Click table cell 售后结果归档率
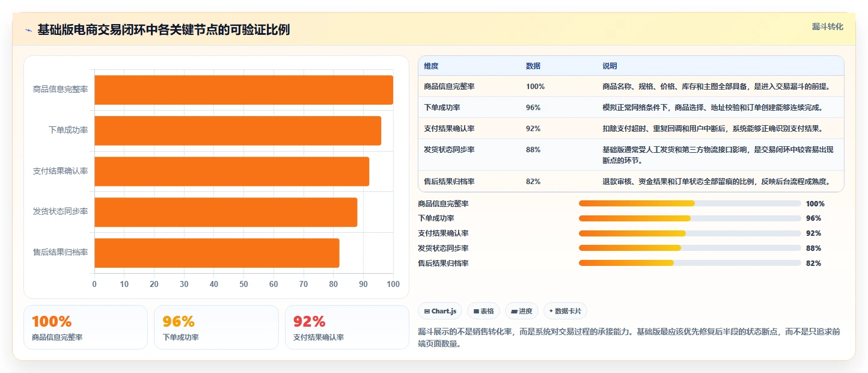Viewport: 868px width, 373px height. click(x=449, y=182)
